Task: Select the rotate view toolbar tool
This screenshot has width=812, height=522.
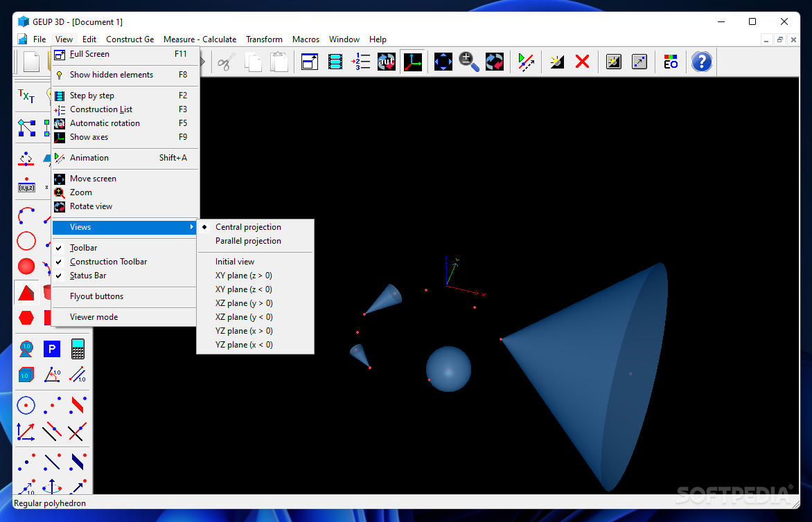Action: [495, 62]
